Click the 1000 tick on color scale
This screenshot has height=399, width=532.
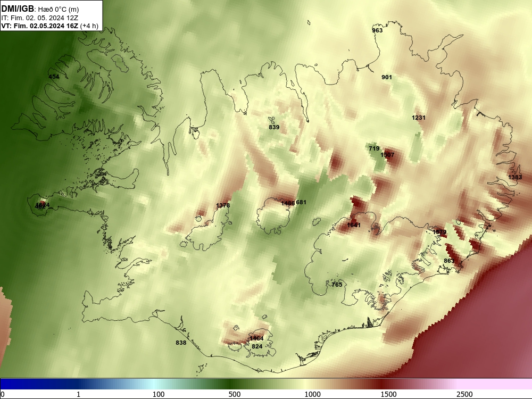click(x=312, y=394)
